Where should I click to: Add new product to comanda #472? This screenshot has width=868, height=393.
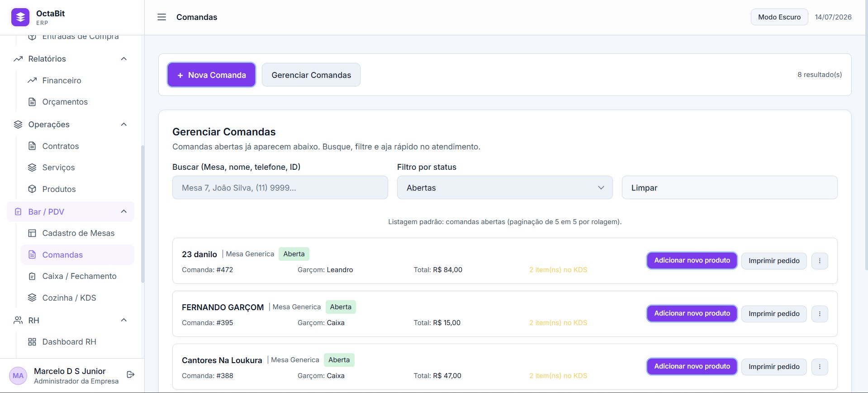(692, 261)
